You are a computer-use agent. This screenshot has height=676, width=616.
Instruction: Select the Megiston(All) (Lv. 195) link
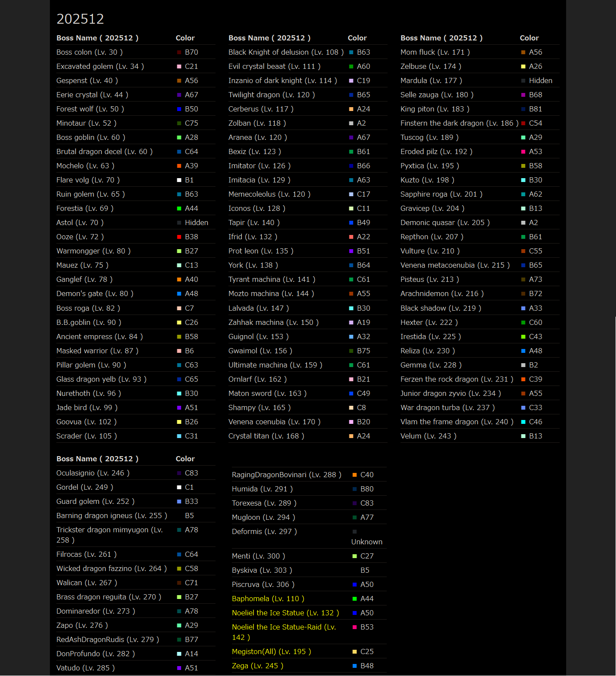tap(271, 651)
